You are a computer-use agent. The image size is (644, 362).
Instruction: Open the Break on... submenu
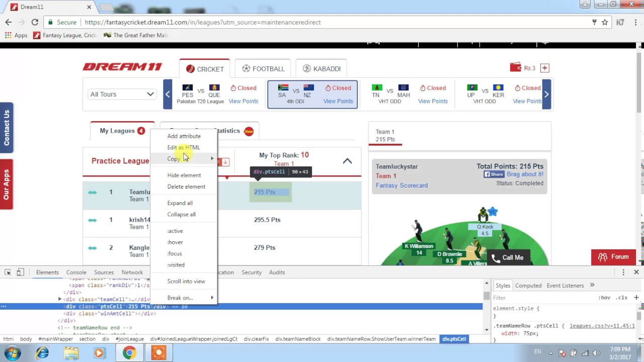[183, 298]
